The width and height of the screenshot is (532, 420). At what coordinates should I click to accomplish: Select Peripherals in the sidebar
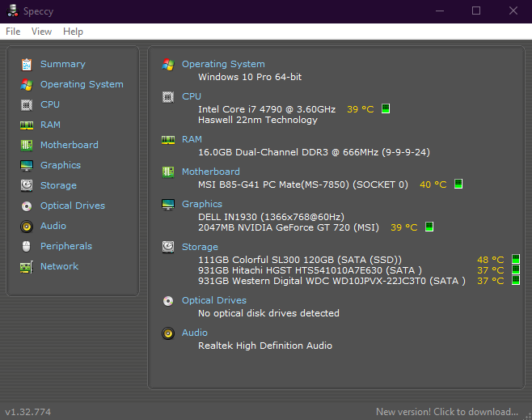click(66, 246)
